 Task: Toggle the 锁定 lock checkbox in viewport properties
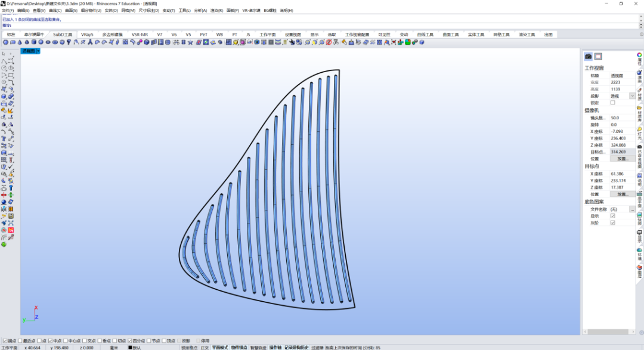(x=612, y=103)
